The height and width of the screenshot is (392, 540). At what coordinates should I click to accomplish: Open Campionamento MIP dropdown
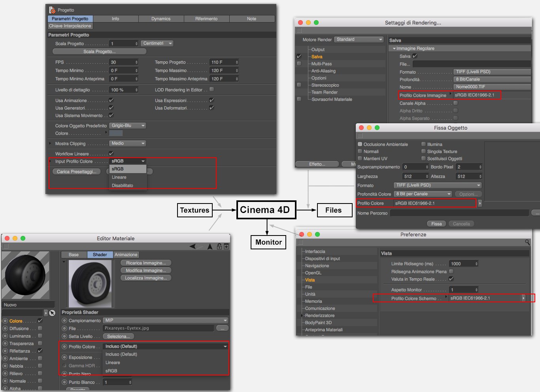[166, 320]
